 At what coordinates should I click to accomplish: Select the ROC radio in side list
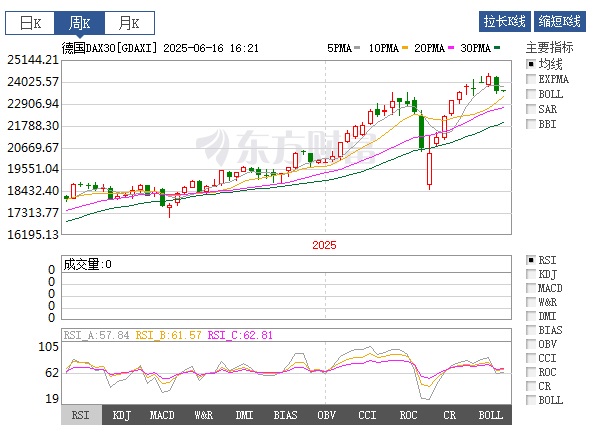pos(530,372)
